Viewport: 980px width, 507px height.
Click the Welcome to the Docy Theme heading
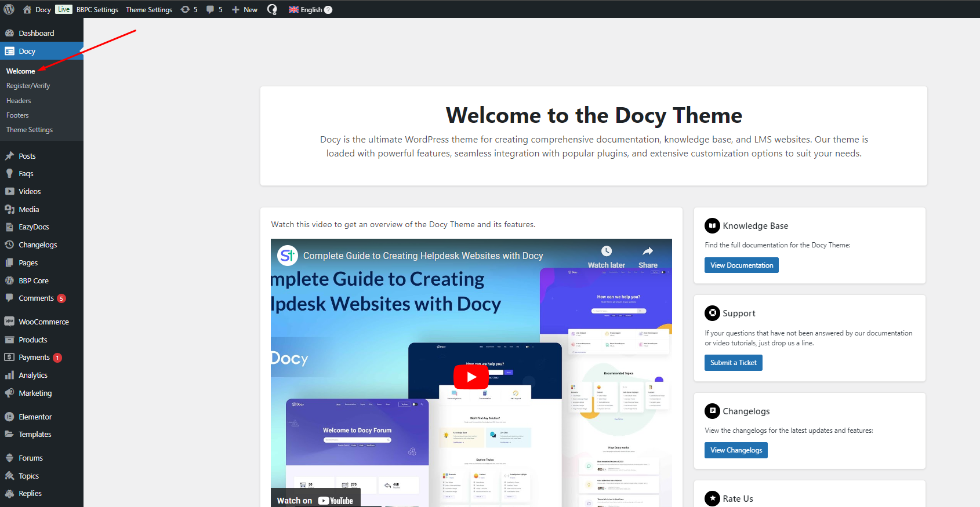pyautogui.click(x=594, y=115)
